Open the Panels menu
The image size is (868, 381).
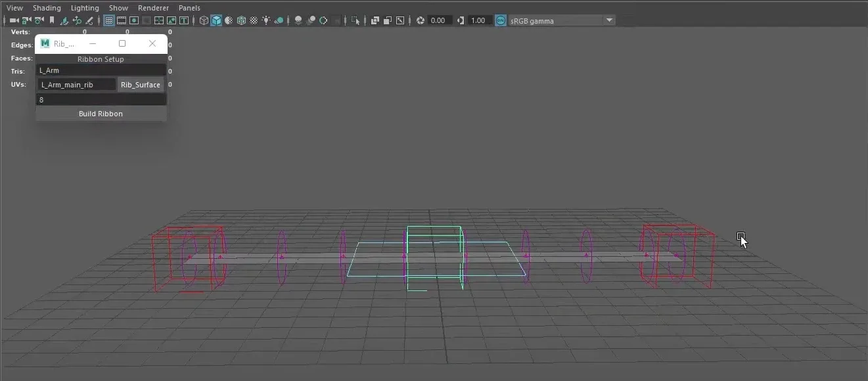click(x=189, y=8)
